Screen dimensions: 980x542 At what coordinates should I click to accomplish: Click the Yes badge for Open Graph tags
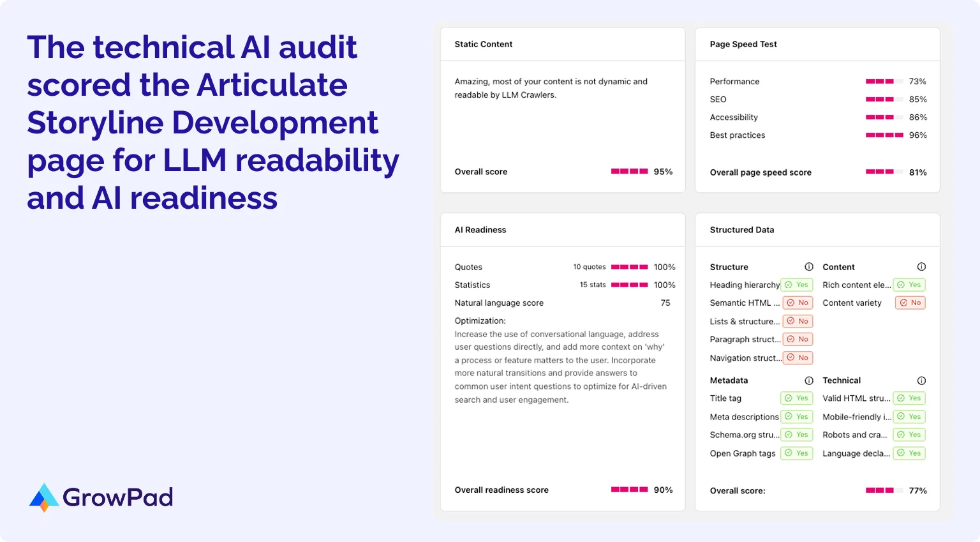click(x=797, y=453)
